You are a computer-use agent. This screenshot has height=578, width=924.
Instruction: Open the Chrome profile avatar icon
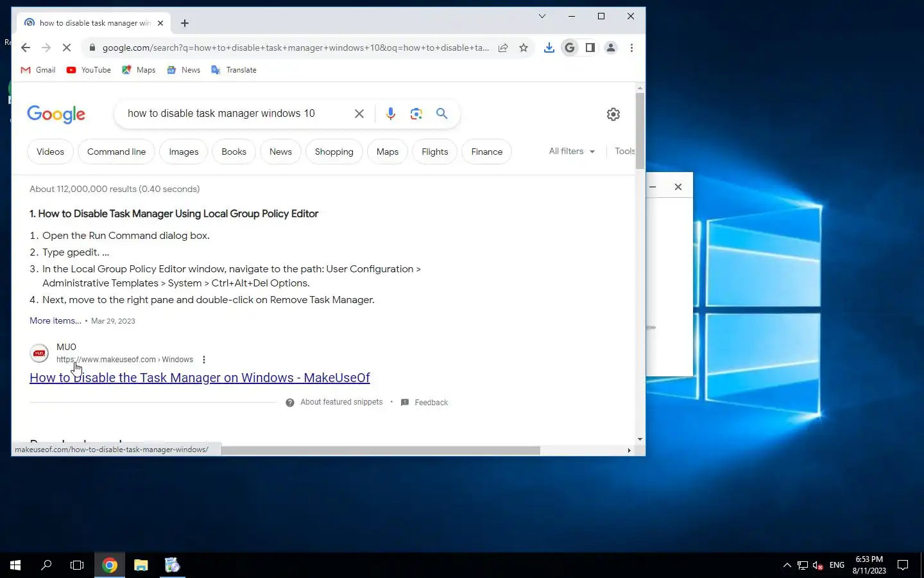(611, 48)
